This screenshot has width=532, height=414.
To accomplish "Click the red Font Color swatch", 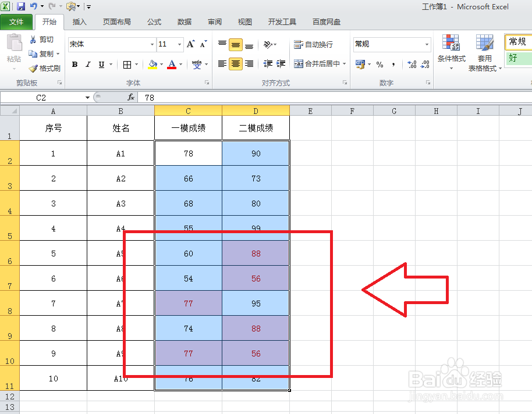I will point(171,67).
